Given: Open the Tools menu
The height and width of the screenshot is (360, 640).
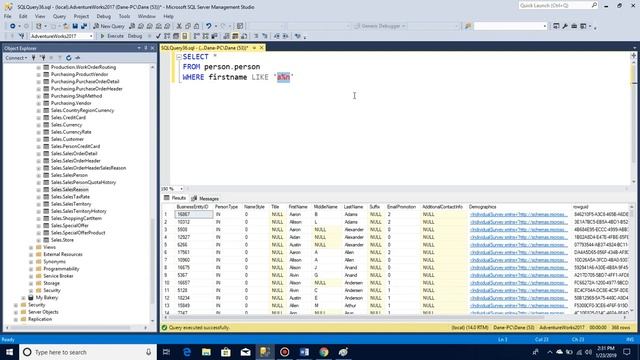Looking at the screenshot, I should pyautogui.click(x=124, y=16).
